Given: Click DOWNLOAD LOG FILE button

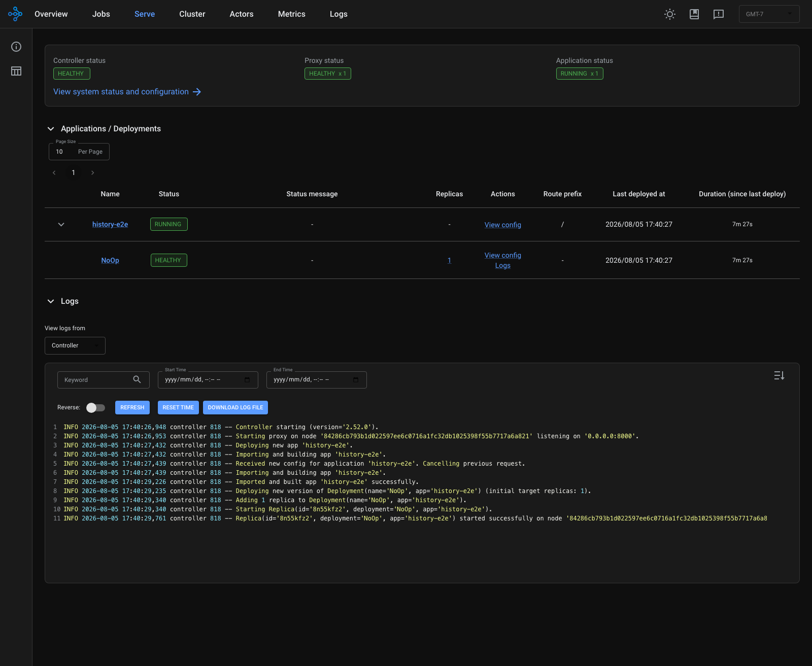Looking at the screenshot, I should (235, 408).
